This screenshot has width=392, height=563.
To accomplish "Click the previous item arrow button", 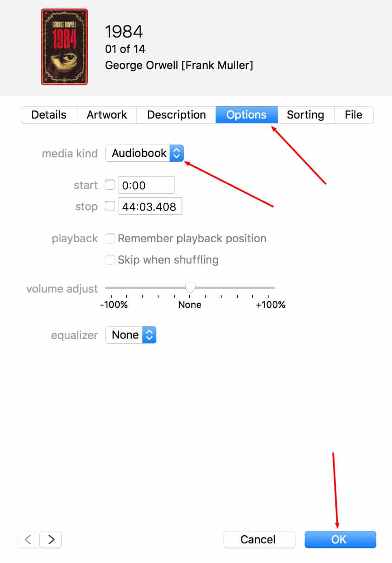I will (x=28, y=540).
